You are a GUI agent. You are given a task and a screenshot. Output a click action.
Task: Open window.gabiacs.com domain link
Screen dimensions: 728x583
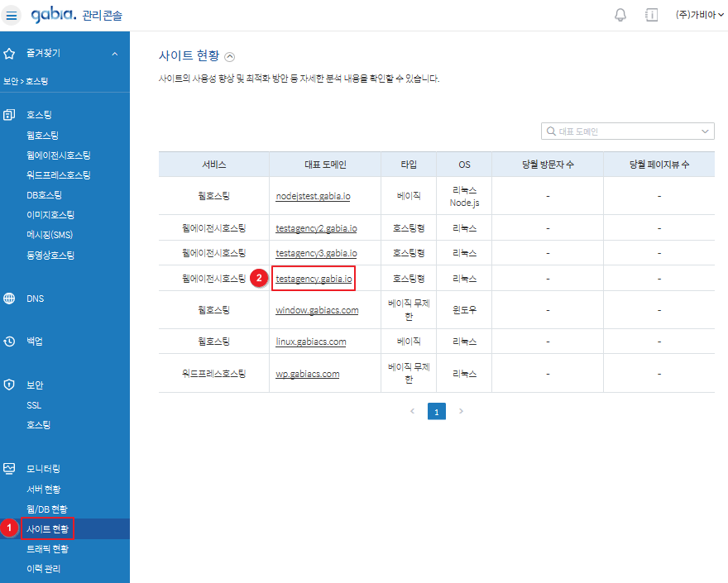tap(317, 310)
